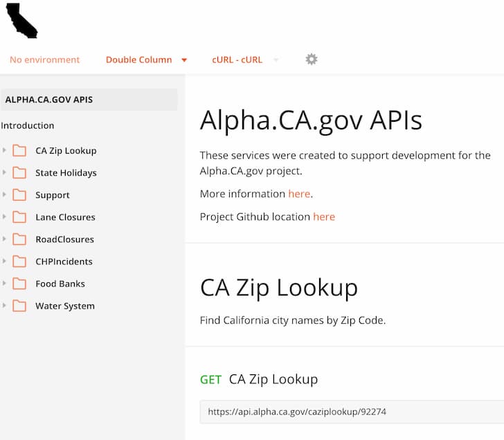This screenshot has height=440, width=504.
Task: Select RoadClosures in sidebar
Action: 64,239
